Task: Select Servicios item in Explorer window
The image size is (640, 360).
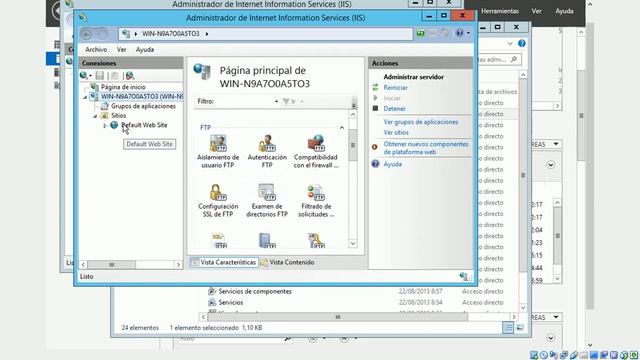Action: pos(231,302)
